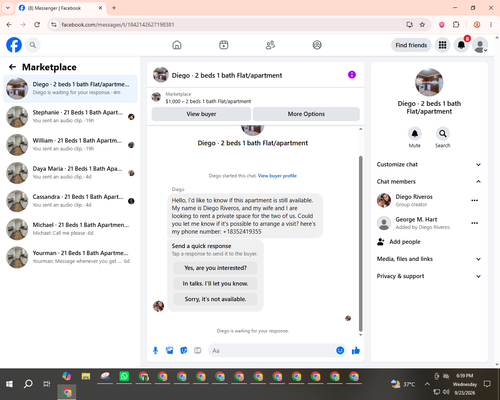500x400 pixels.
Task: Open purple conversation information icon
Action: coord(352,75)
